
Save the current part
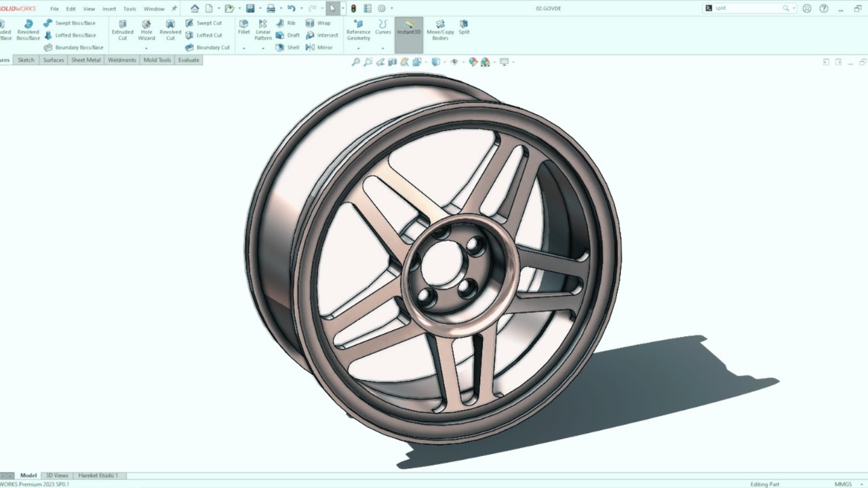(250, 9)
